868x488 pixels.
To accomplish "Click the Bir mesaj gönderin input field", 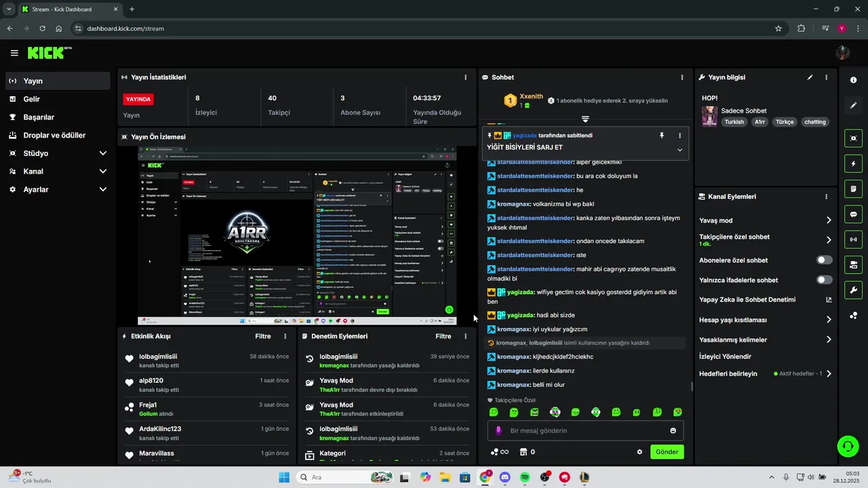I will (x=585, y=430).
